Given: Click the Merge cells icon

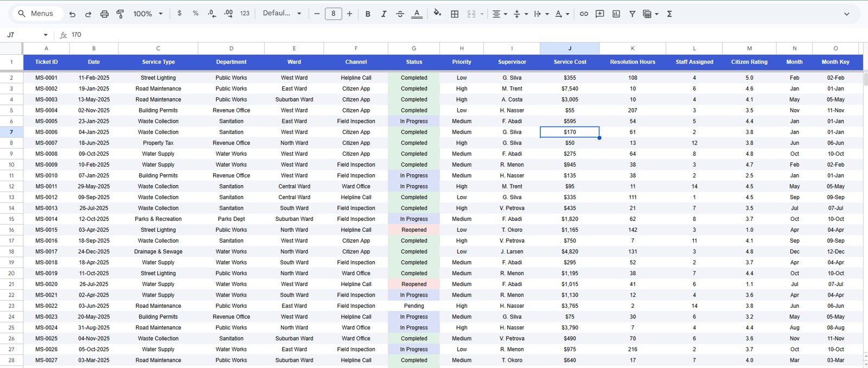Looking at the screenshot, I should pyautogui.click(x=471, y=14).
